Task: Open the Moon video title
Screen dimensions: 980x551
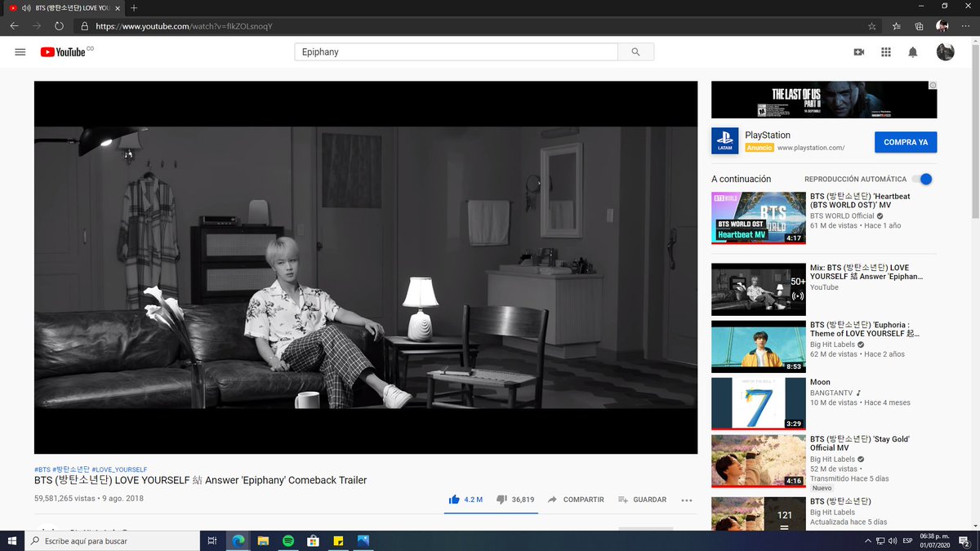Action: pyautogui.click(x=820, y=382)
